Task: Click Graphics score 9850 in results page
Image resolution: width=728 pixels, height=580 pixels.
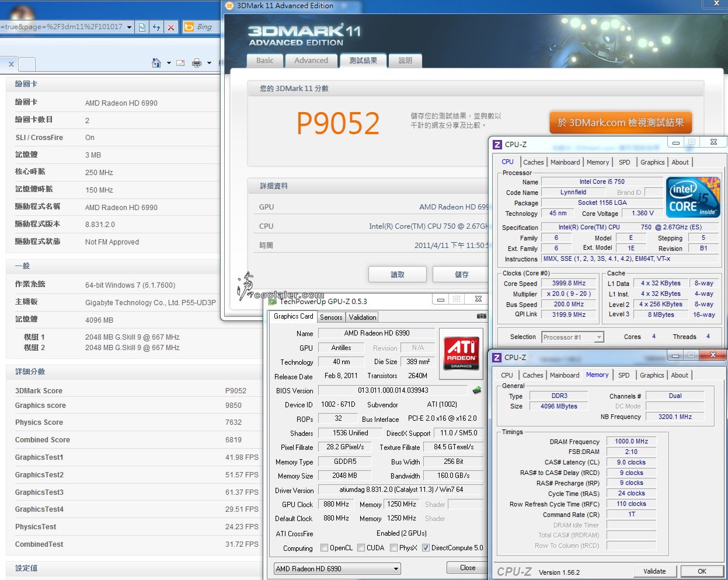Action: (x=234, y=406)
